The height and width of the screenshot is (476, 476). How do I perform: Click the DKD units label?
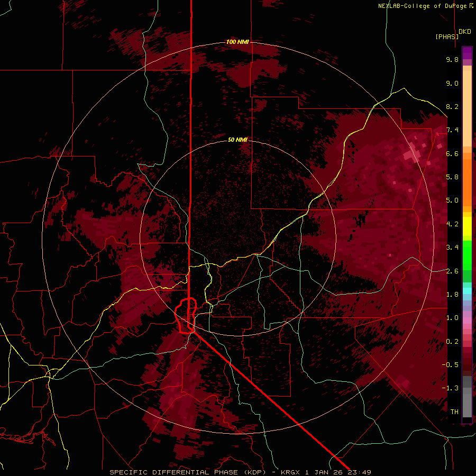pyautogui.click(x=465, y=32)
